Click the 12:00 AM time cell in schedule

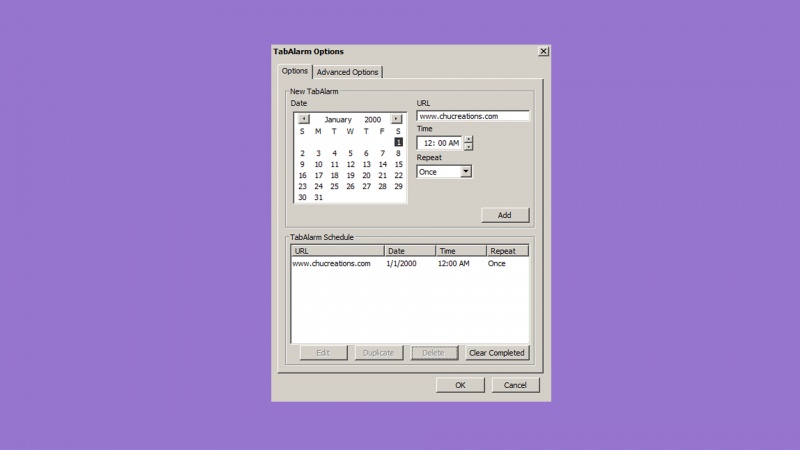coord(454,263)
